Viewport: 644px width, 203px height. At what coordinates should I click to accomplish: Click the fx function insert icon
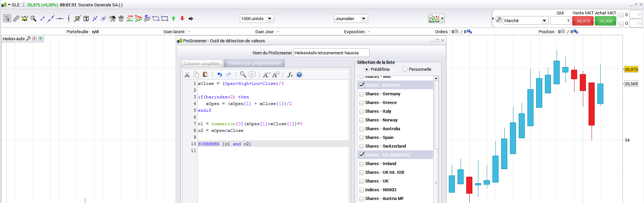point(290,74)
